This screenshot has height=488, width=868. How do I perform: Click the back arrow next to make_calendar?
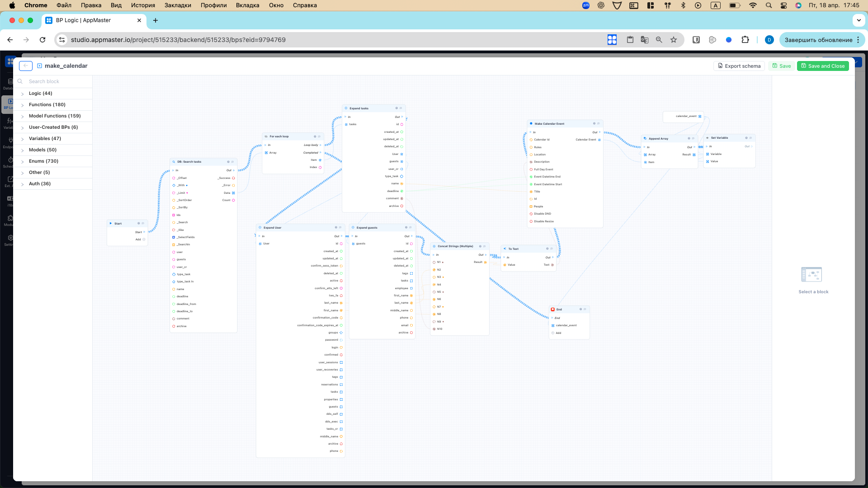pyautogui.click(x=26, y=66)
